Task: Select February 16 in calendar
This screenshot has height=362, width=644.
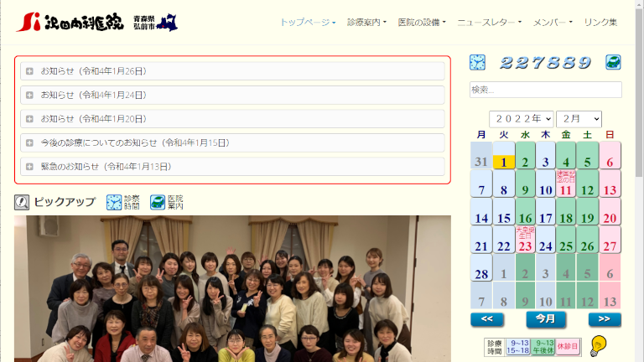Action: coord(525,211)
